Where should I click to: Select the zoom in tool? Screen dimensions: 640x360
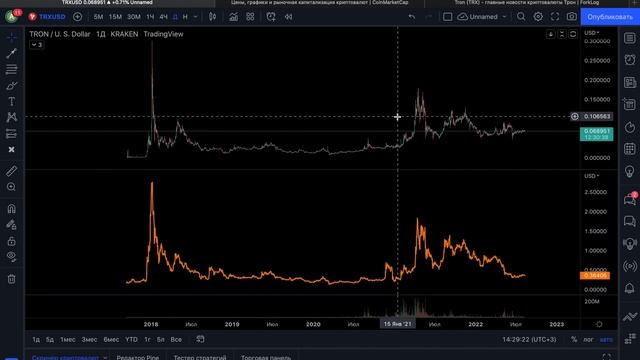pyautogui.click(x=11, y=187)
